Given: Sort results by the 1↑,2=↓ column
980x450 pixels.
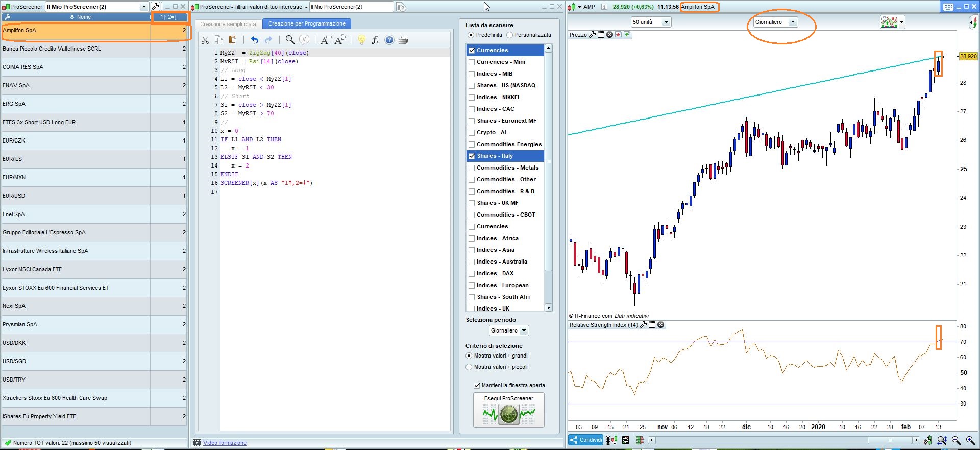Looking at the screenshot, I should point(168,17).
